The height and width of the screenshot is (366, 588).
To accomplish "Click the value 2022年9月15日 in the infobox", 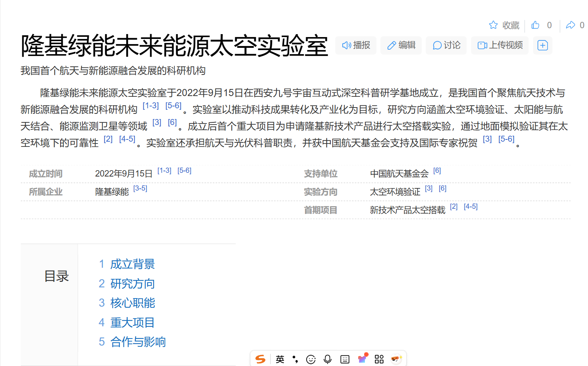I will pyautogui.click(x=124, y=174).
